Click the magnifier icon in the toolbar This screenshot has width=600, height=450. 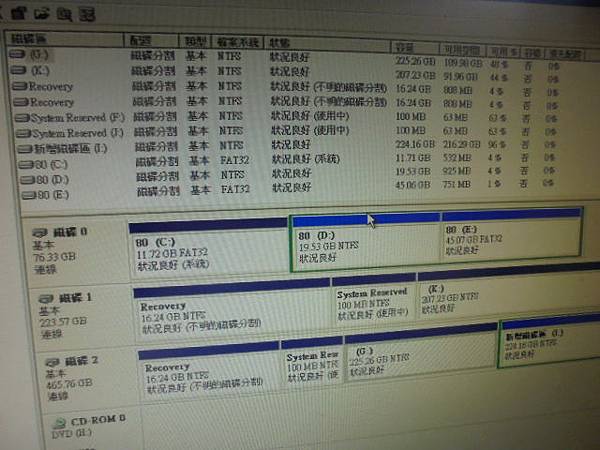click(x=64, y=15)
